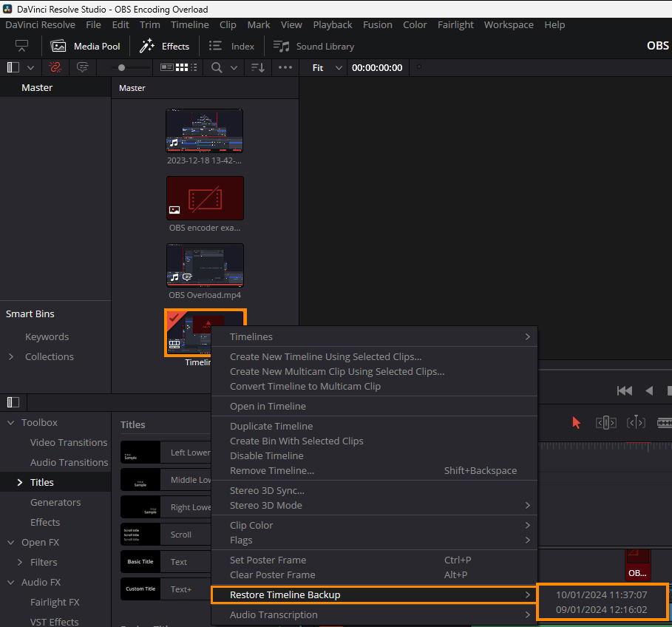This screenshot has width=672, height=627.
Task: Open the Flags submenu
Action: [374, 540]
